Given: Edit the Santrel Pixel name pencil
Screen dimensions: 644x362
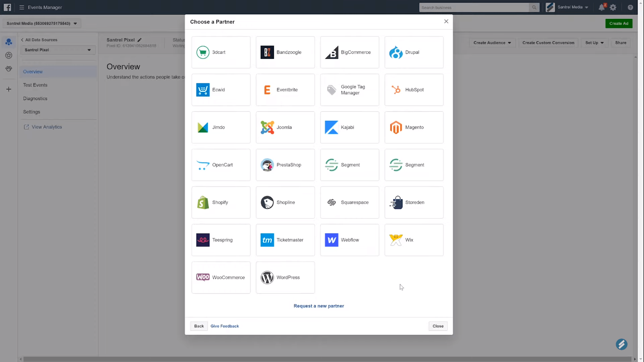Looking at the screenshot, I should point(140,40).
